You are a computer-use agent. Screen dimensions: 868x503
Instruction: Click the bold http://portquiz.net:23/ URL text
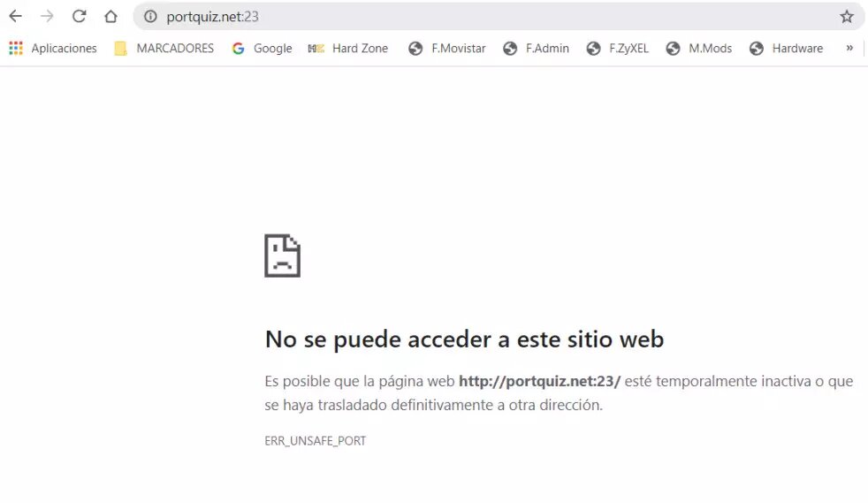click(x=539, y=381)
